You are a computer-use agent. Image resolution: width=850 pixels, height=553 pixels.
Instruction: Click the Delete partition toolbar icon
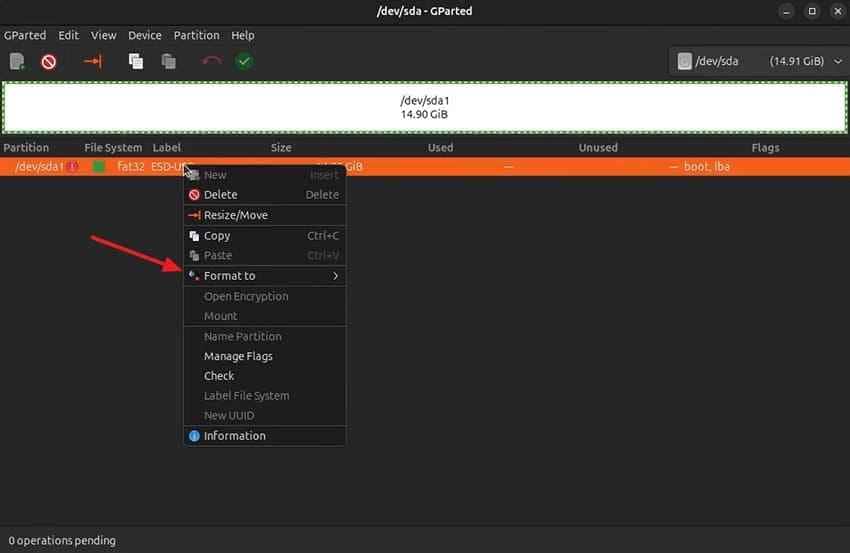pos(49,62)
